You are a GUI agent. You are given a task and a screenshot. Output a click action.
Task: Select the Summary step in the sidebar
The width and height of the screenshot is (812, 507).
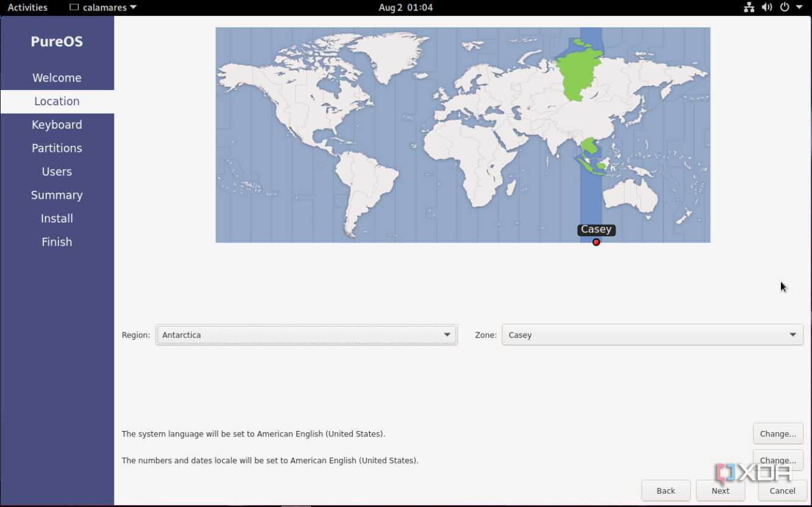point(57,195)
